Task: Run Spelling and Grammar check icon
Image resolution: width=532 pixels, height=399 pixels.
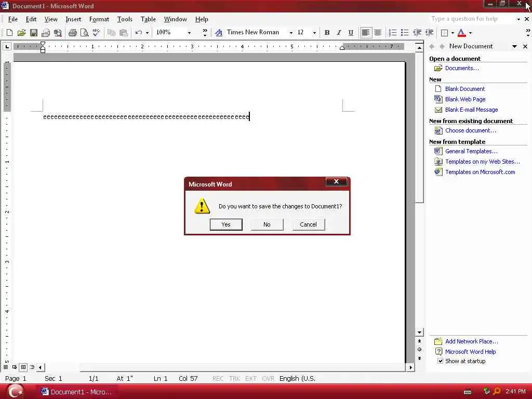Action: pos(96,33)
